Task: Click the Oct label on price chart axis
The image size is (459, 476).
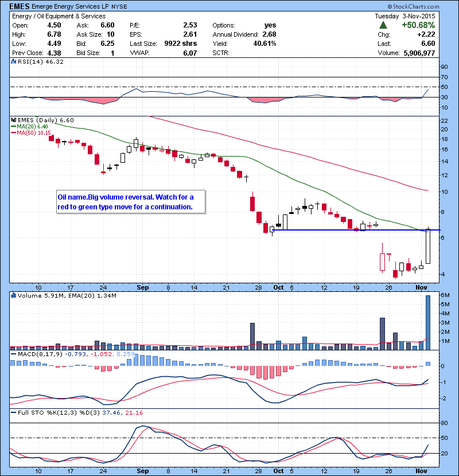Action: point(278,287)
